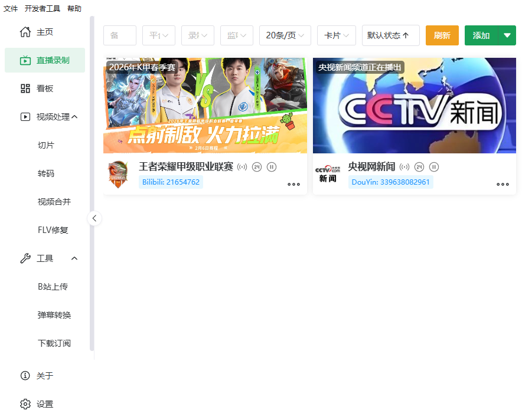The height and width of the screenshot is (420, 522).
Task: Click the wrench icon beside 工具
Action: click(x=25, y=258)
